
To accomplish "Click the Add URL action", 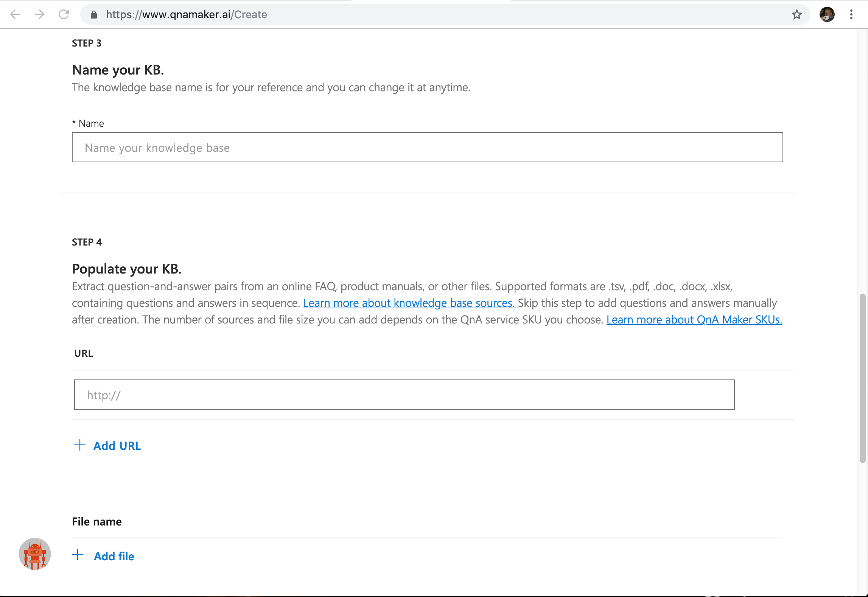I will click(x=117, y=445).
